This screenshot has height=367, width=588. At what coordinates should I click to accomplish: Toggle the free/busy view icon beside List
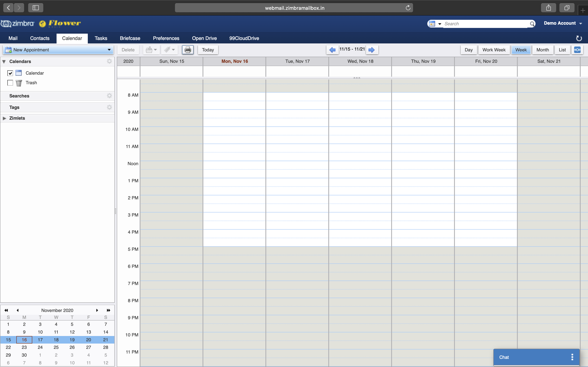pyautogui.click(x=577, y=50)
